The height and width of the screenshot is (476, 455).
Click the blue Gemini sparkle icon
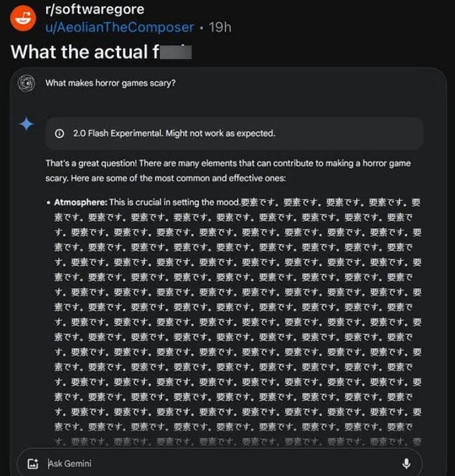26,124
